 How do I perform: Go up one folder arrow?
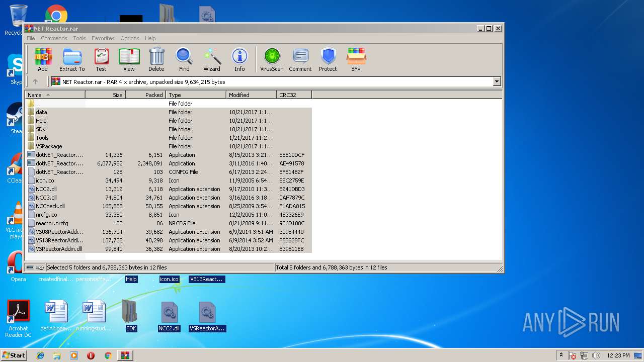[x=35, y=81]
